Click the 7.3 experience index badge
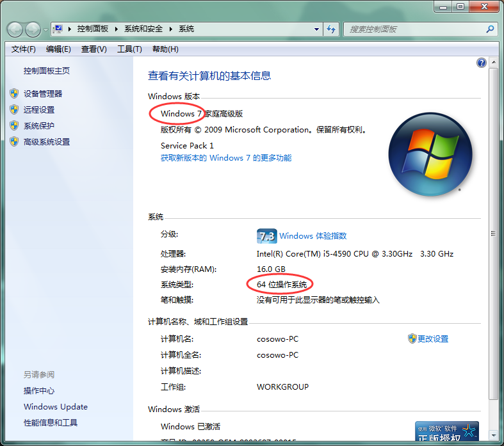The height and width of the screenshot is (446, 504). click(267, 236)
